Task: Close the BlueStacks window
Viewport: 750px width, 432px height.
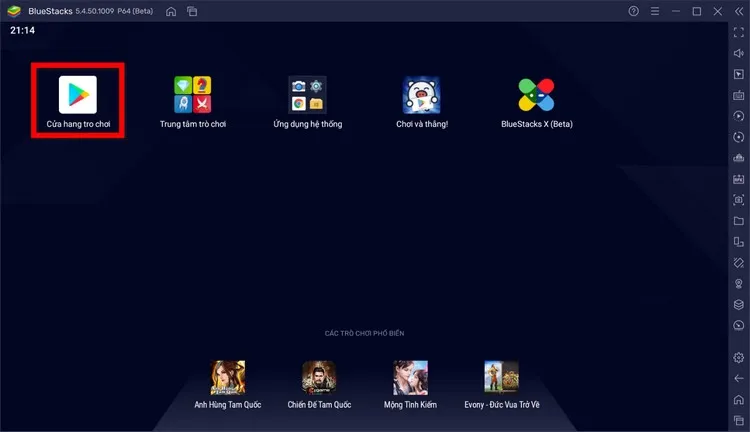Action: (x=718, y=11)
